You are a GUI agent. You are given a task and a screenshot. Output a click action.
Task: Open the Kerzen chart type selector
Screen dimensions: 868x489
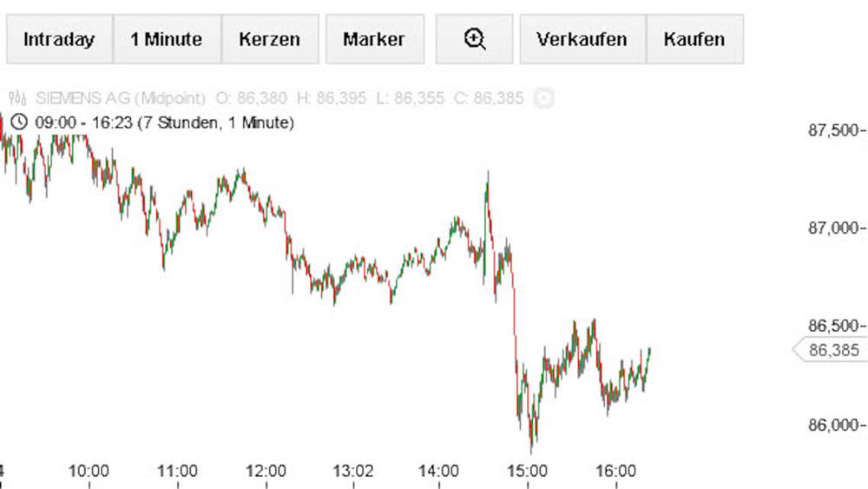coord(269,39)
